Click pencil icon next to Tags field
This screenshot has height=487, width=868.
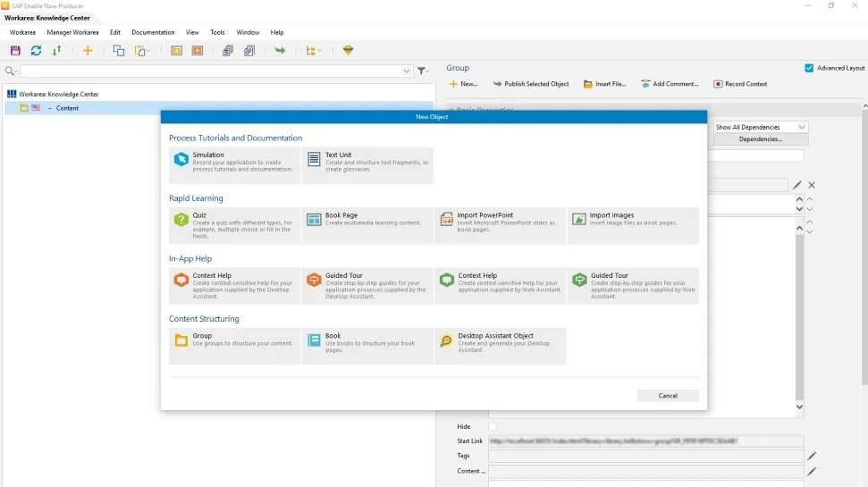812,456
